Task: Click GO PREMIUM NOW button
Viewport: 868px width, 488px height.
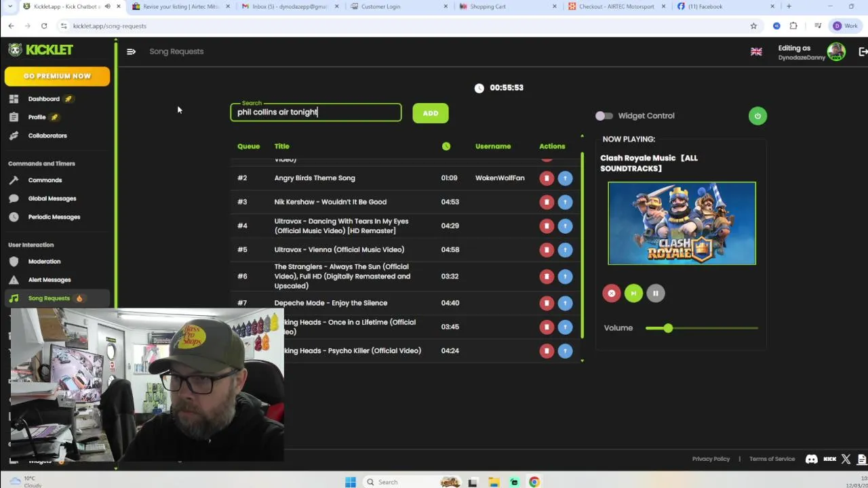Action: tap(57, 77)
